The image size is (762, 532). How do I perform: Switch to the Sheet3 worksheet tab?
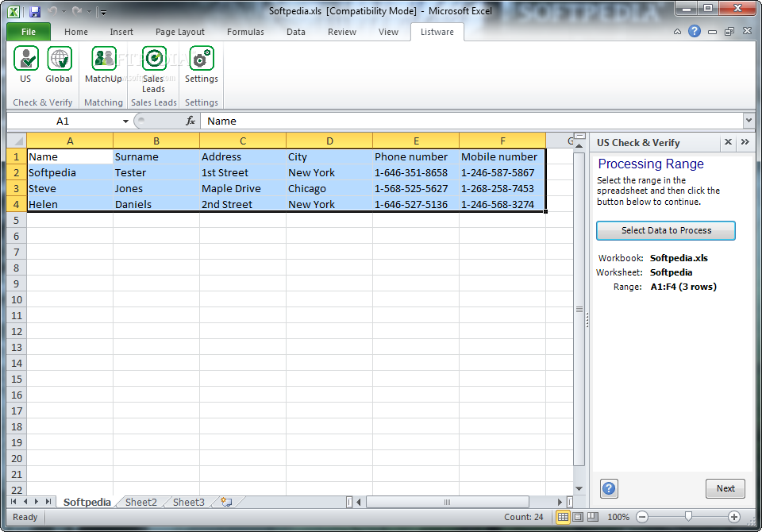click(189, 502)
